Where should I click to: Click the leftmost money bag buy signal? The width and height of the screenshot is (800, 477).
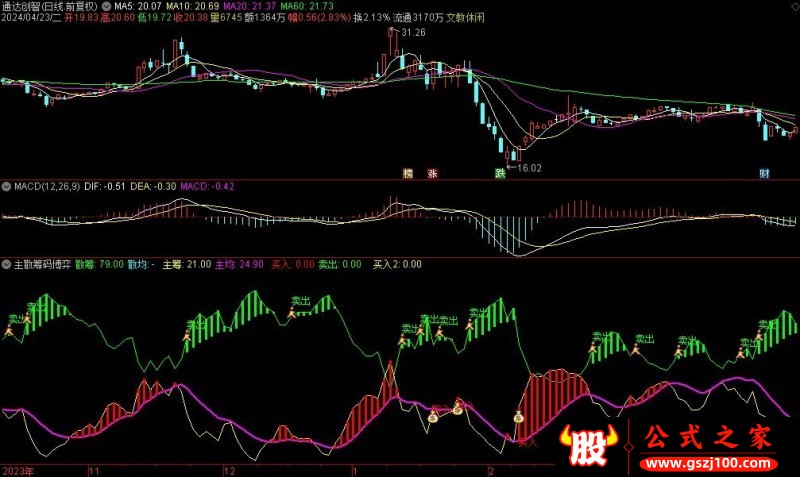(433, 417)
